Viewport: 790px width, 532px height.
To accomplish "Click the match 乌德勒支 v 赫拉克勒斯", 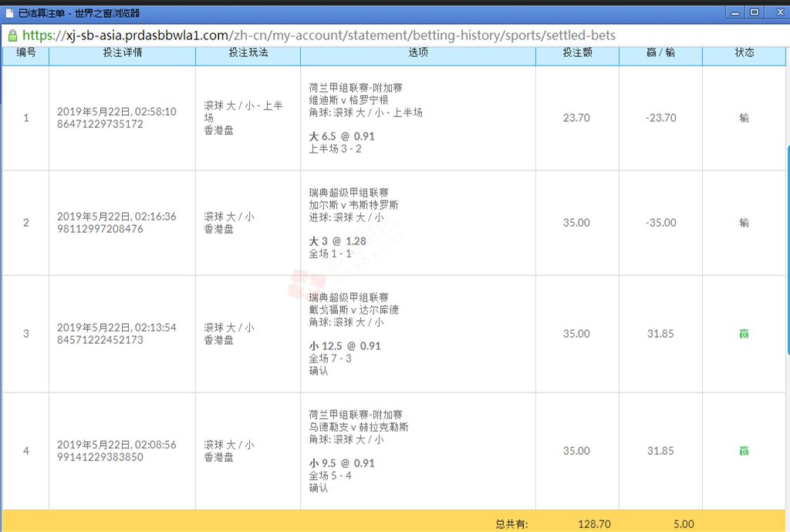I will pyautogui.click(x=359, y=427).
